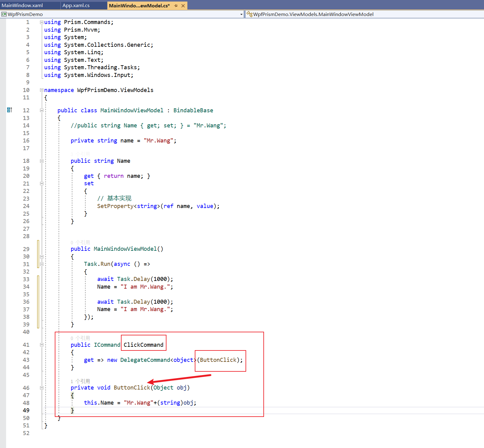Viewport: 484px width, 448px height.
Task: Click 'System.Threading.Tasks' on line 7
Action: pos(100,67)
